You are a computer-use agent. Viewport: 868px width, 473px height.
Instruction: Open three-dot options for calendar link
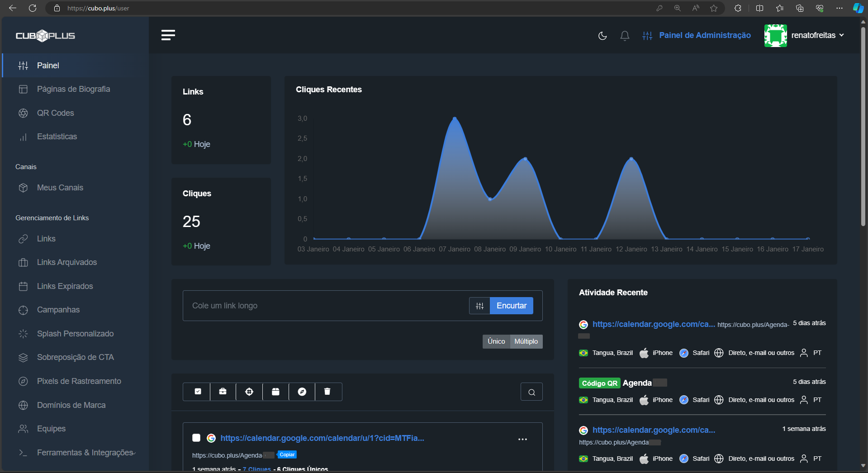[x=522, y=439]
